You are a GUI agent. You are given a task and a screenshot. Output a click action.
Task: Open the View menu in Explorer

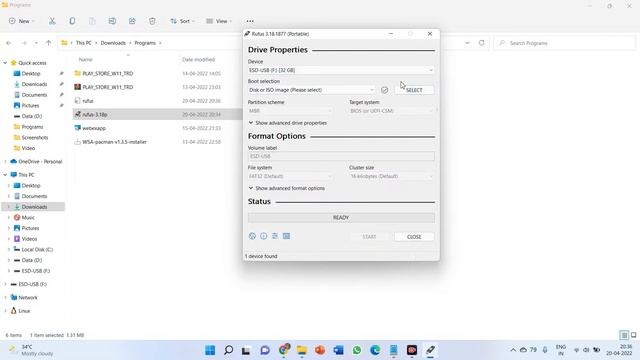click(x=219, y=21)
